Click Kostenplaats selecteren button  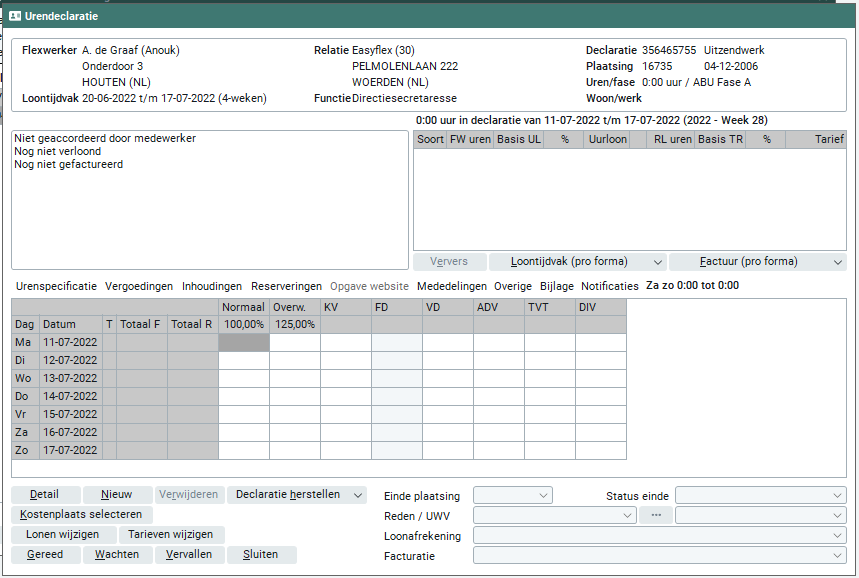82,515
